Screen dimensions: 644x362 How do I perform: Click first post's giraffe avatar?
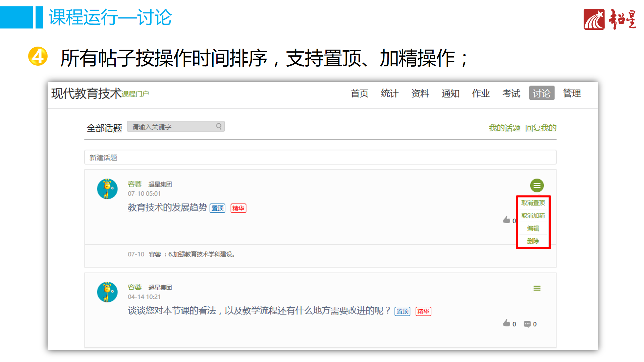pos(107,189)
